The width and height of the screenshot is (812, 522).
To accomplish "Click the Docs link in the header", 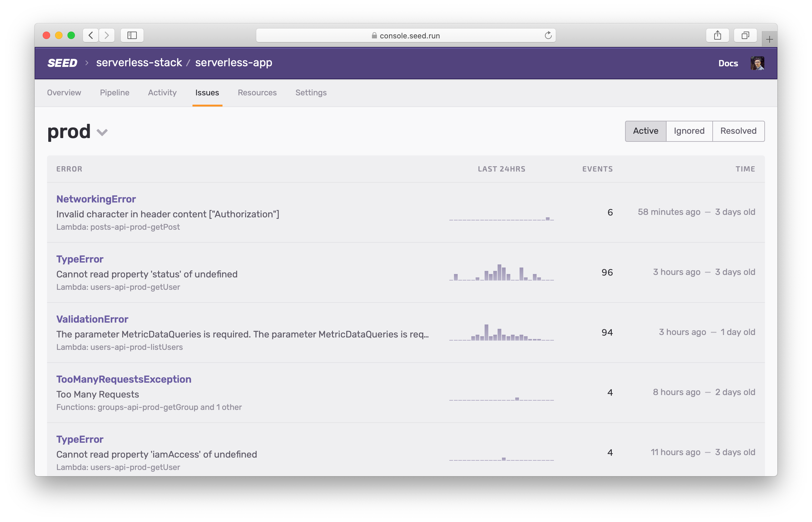I will (x=728, y=63).
